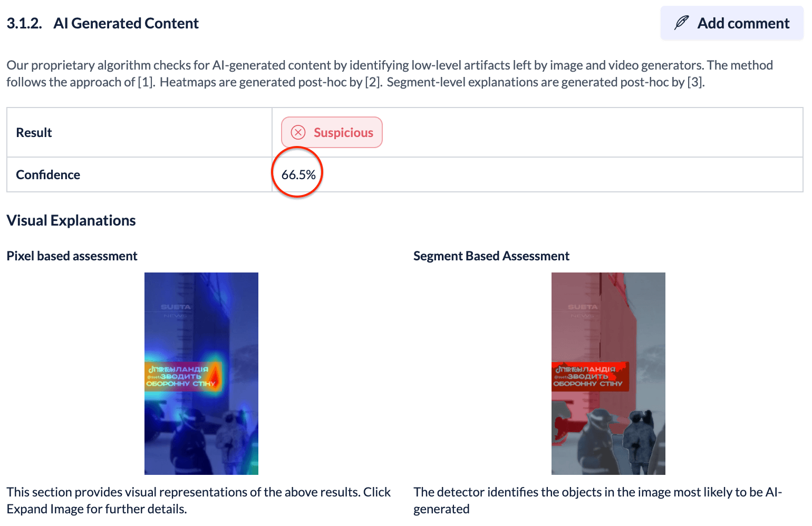
Task: Click the Confidence row label
Action: click(48, 175)
